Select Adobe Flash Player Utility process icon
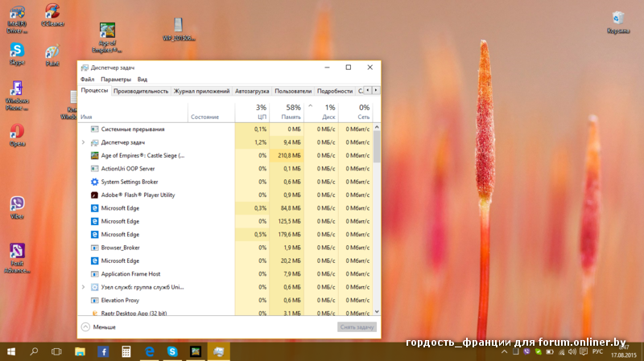Viewport: 644px width, 361px height. (94, 195)
